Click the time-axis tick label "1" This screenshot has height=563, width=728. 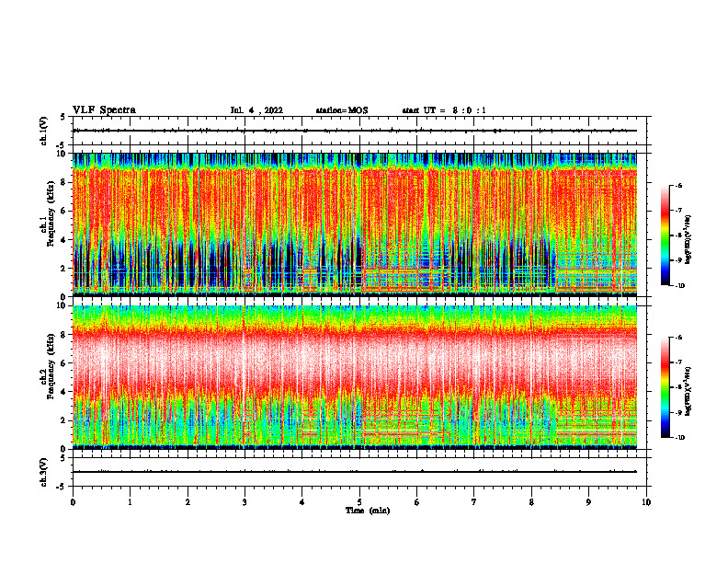pyautogui.click(x=130, y=502)
